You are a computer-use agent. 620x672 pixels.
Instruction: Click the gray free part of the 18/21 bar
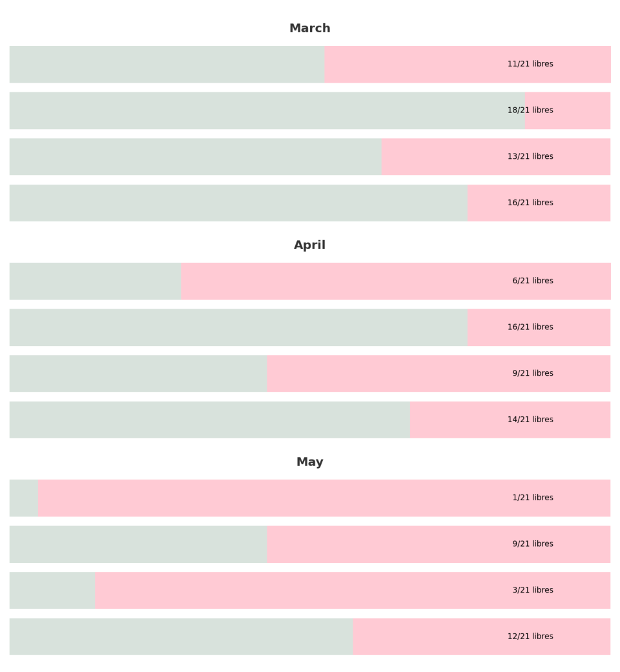267,110
